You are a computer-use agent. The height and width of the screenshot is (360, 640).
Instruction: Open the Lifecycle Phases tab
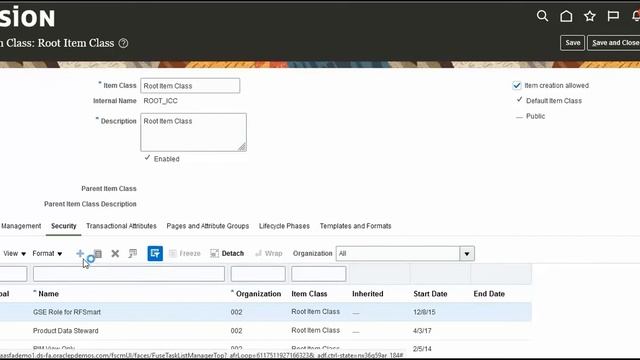(284, 226)
